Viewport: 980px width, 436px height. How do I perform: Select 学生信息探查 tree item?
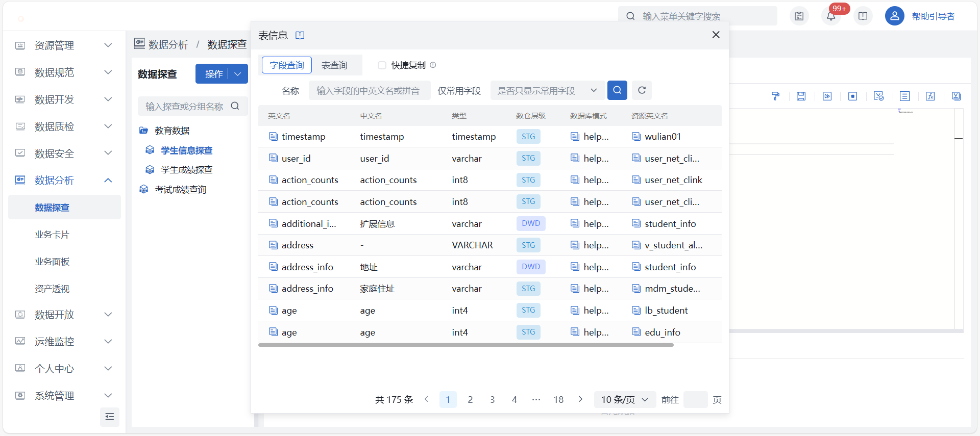point(187,150)
